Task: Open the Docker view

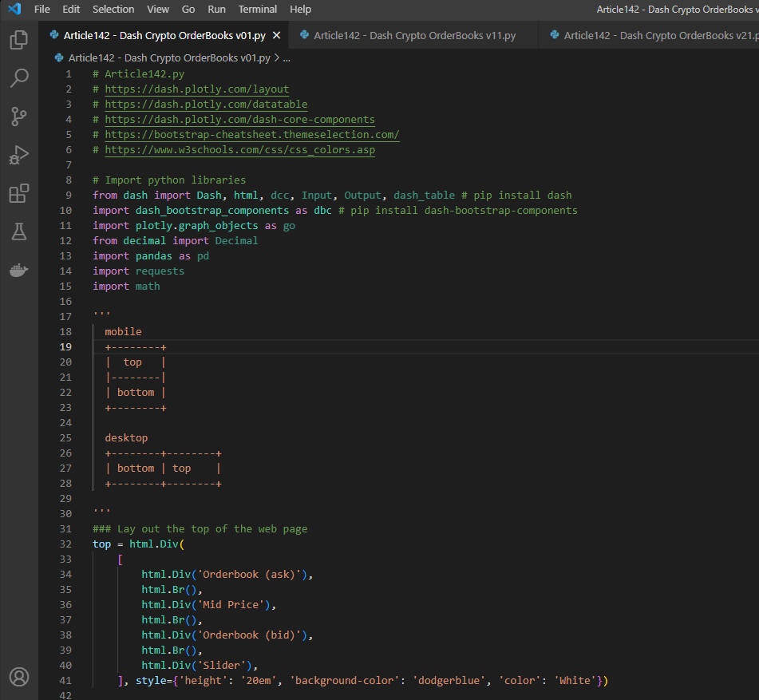Action: pyautogui.click(x=19, y=270)
